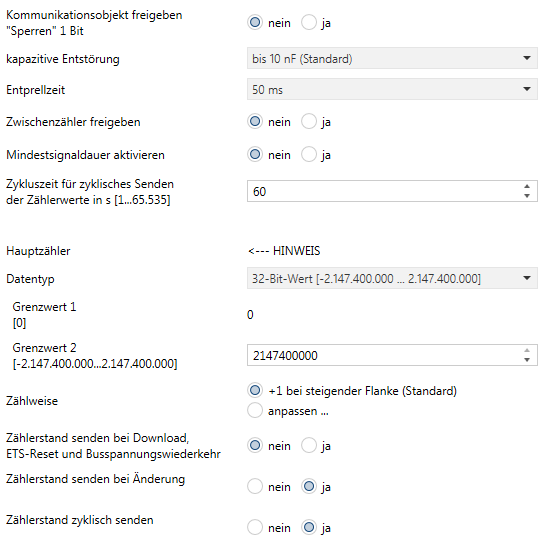Open the Entprellzeit 50 ms dropdown
558x550 pixels.
coord(392,89)
